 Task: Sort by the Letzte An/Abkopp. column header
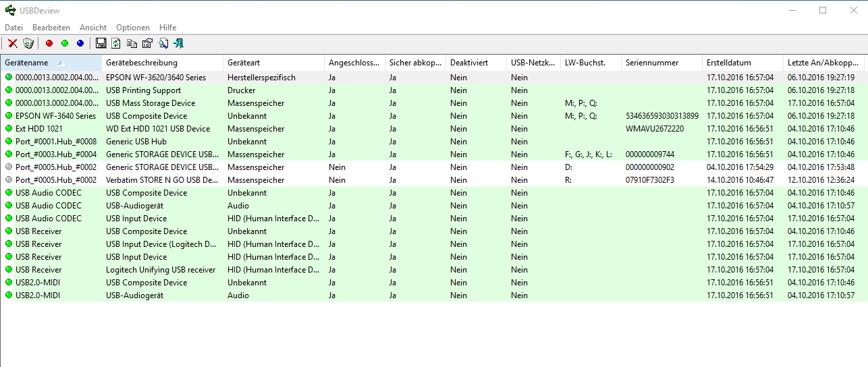point(825,63)
